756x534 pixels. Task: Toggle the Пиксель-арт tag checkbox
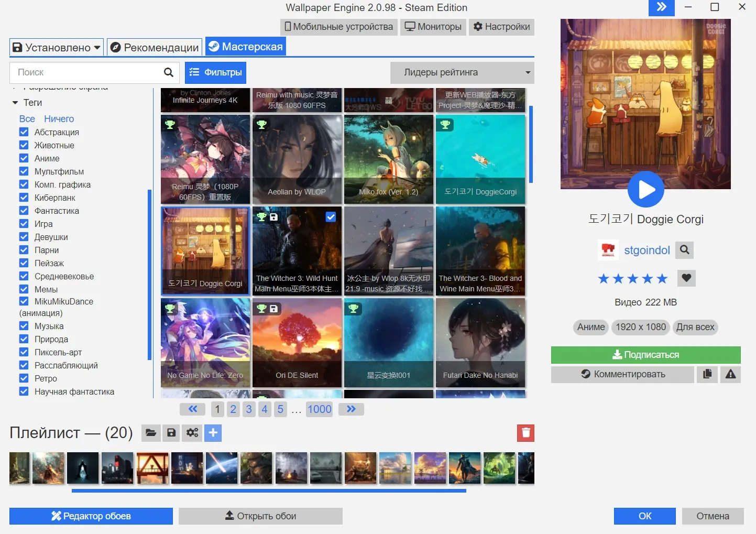24,352
